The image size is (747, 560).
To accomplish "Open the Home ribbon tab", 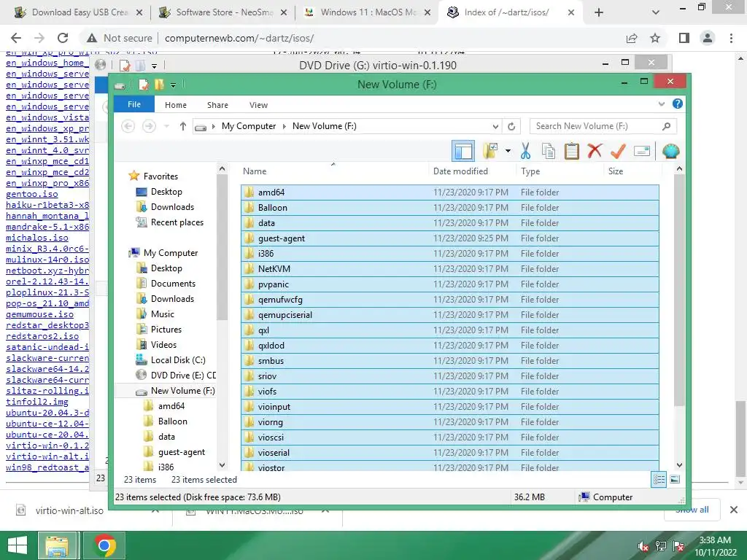I will point(176,105).
